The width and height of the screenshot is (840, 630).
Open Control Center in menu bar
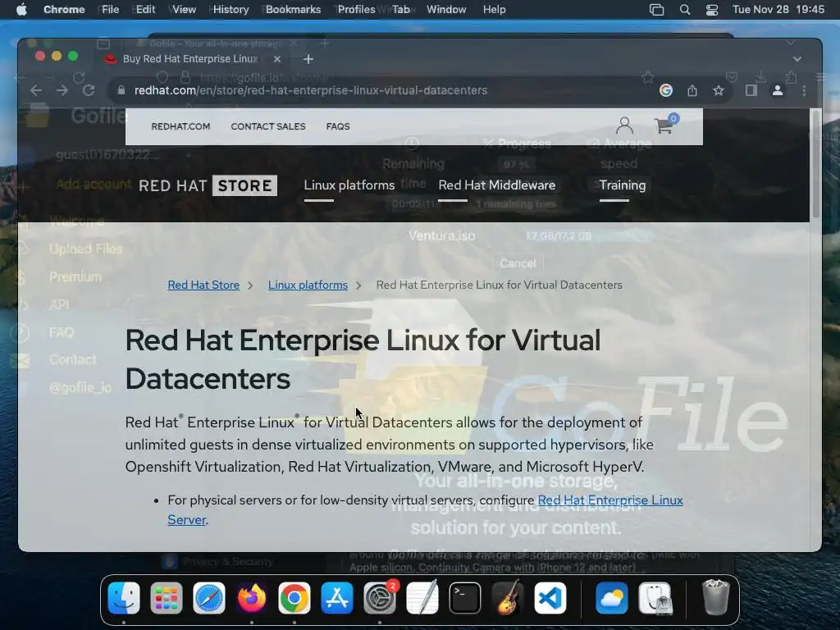tap(712, 10)
